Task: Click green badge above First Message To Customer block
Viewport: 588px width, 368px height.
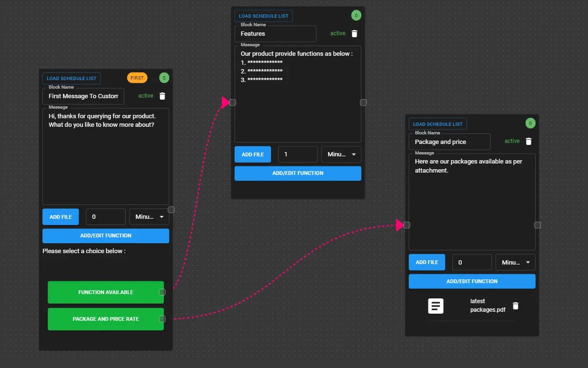Action: (x=164, y=78)
